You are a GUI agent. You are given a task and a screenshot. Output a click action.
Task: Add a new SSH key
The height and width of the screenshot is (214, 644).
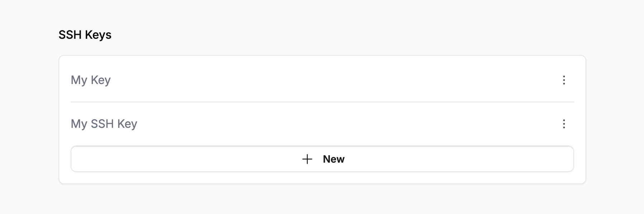(x=322, y=159)
